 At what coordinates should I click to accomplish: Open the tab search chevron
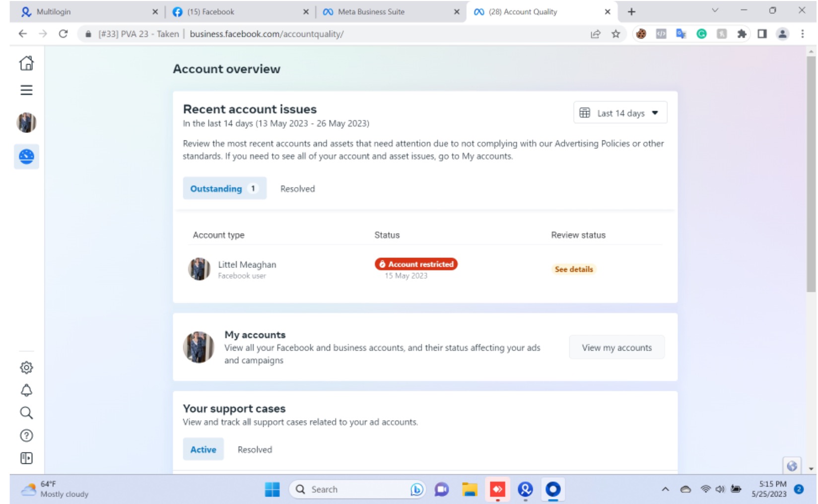715,10
